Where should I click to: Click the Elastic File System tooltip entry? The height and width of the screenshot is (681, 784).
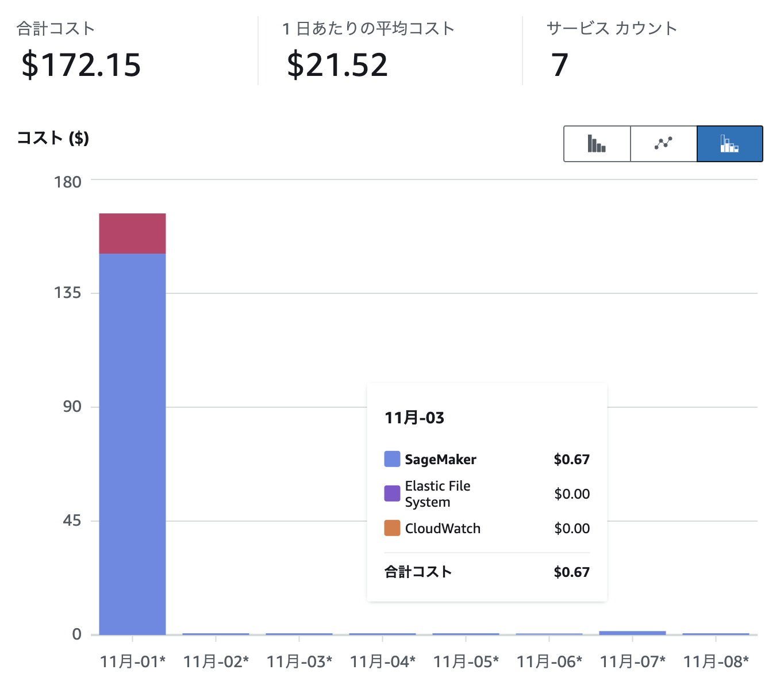[437, 493]
